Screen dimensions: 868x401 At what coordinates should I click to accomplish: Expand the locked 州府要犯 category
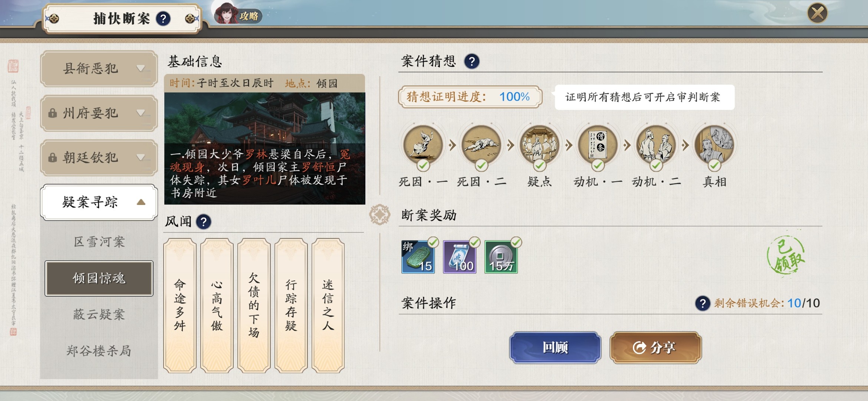pos(99,113)
